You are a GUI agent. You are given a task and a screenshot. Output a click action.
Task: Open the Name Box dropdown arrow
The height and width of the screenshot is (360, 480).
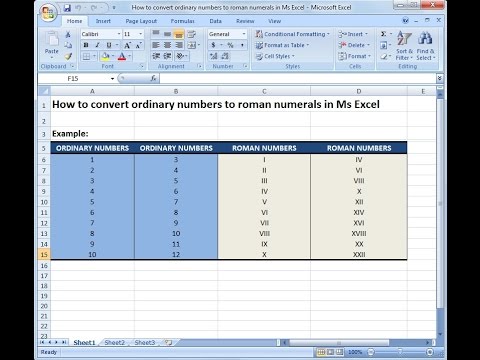click(112, 79)
